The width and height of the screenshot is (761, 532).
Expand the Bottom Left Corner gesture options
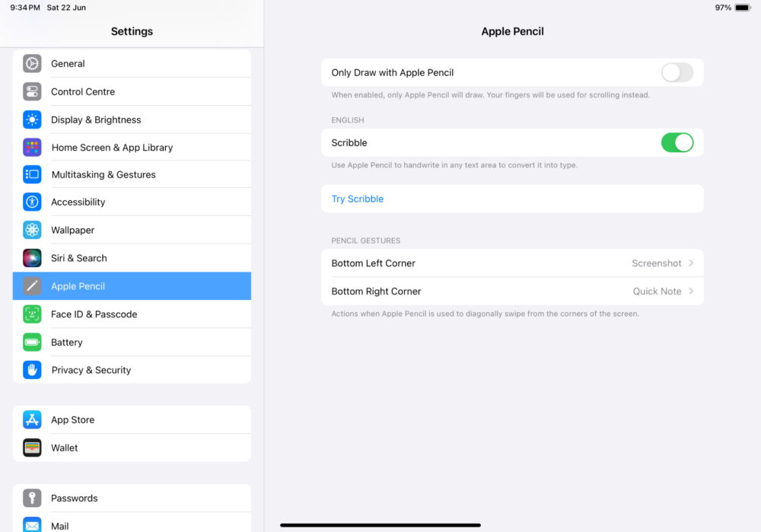click(512, 263)
